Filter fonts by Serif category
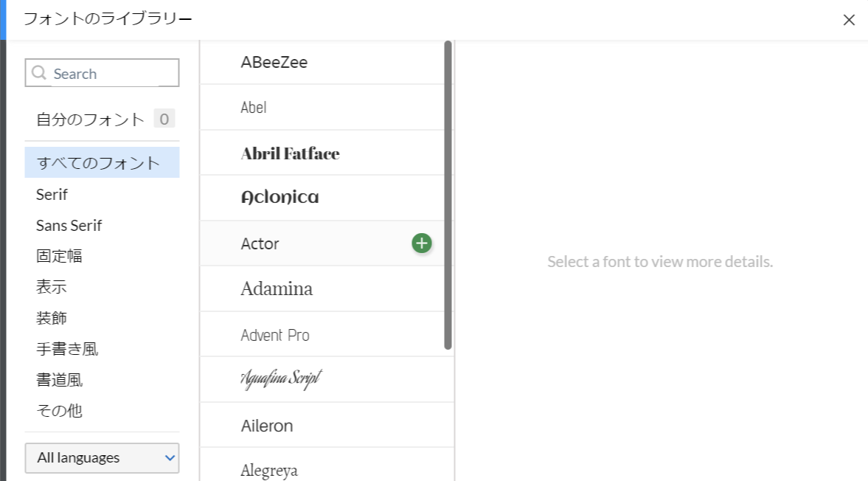The width and height of the screenshot is (868, 481). point(52,195)
